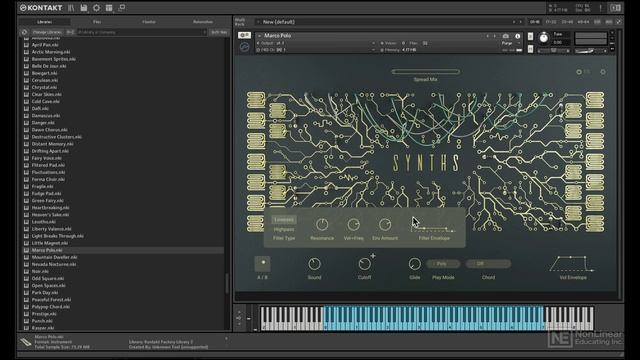Open the Vol Envelope graph
Image resolution: width=640 pixels, height=360 pixels.
[x=572, y=264]
